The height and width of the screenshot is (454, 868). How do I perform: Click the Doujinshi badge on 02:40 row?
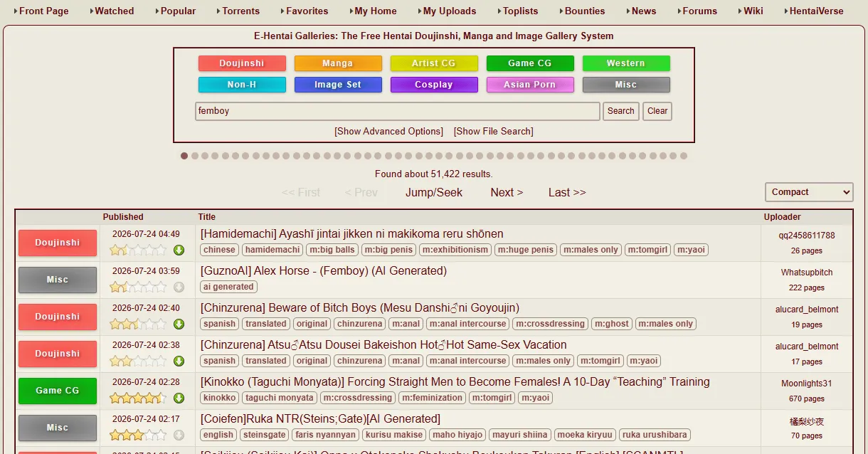point(58,317)
